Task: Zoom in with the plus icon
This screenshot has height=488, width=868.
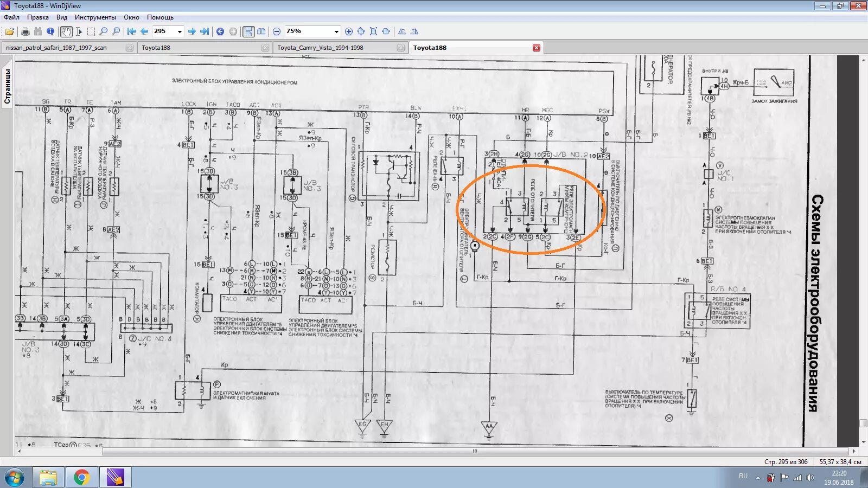Action: coord(349,31)
